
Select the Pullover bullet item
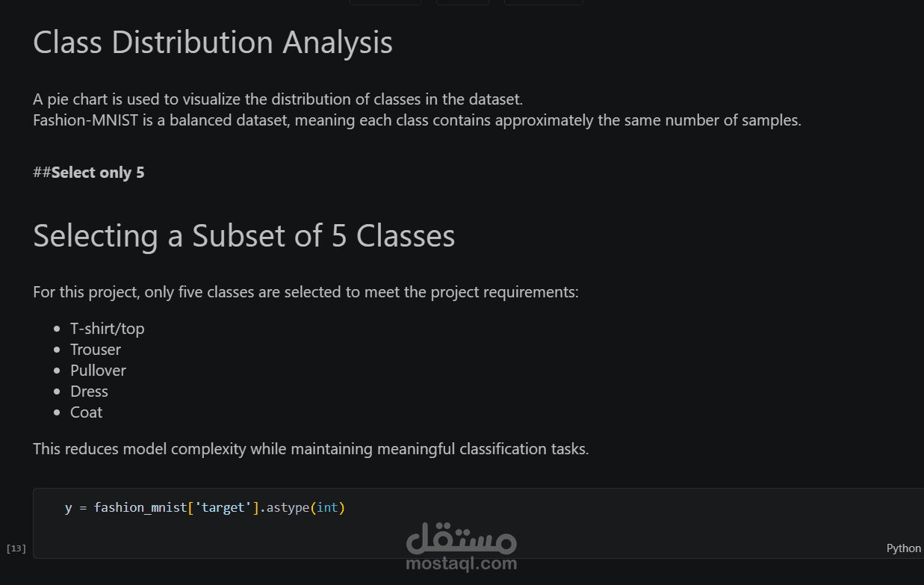(x=98, y=371)
